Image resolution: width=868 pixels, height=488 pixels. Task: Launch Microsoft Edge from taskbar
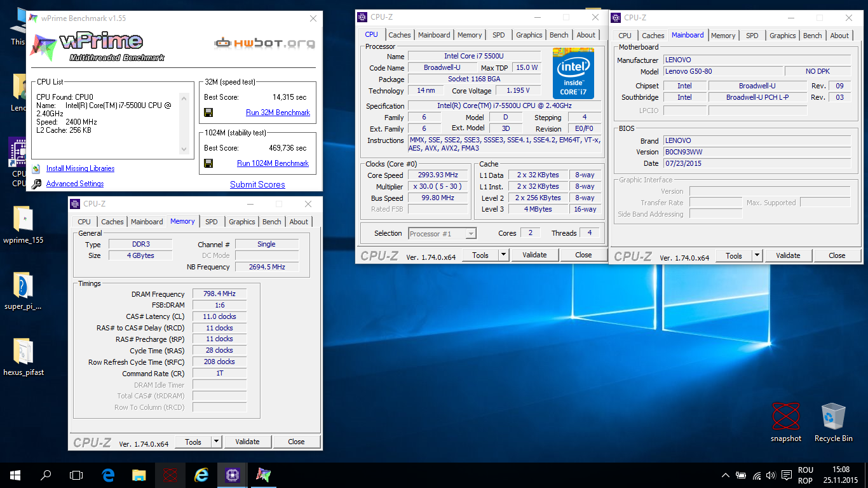[x=108, y=475]
